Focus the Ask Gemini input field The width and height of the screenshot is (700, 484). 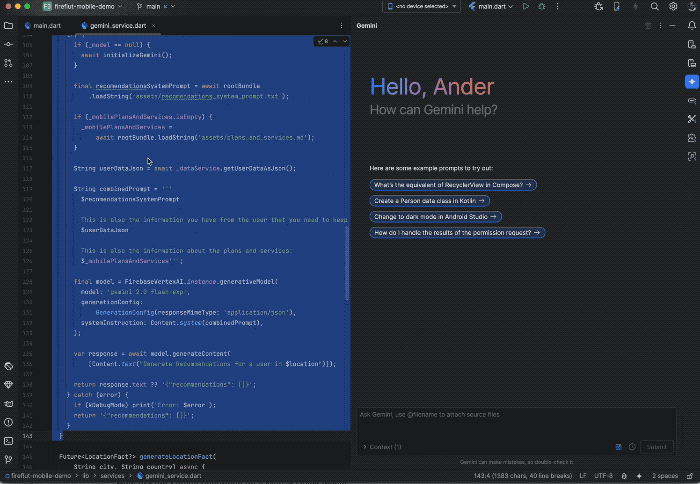[516, 424]
